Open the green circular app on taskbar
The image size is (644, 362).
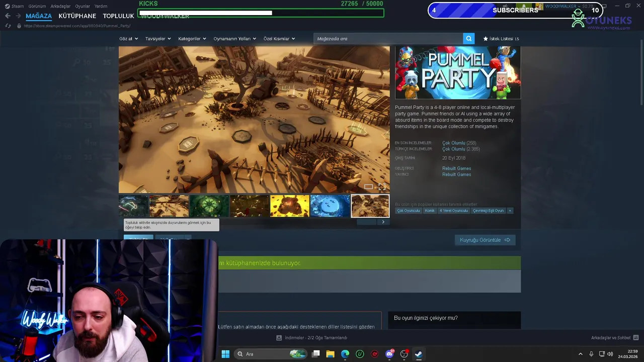coord(360,354)
